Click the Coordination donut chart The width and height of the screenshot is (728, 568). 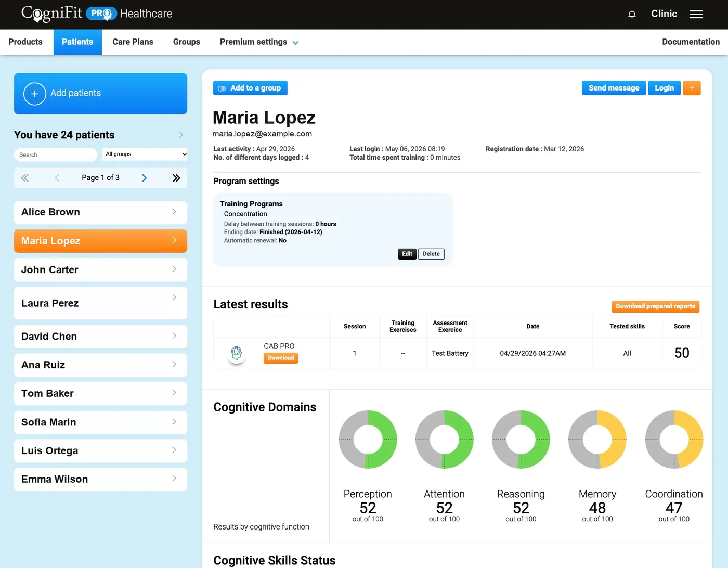tap(674, 440)
